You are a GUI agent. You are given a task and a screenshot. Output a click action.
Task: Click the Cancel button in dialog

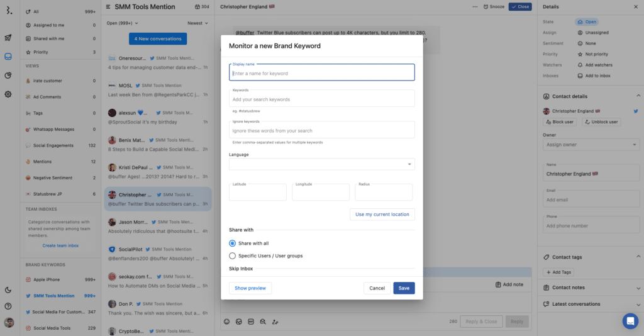pos(377,288)
